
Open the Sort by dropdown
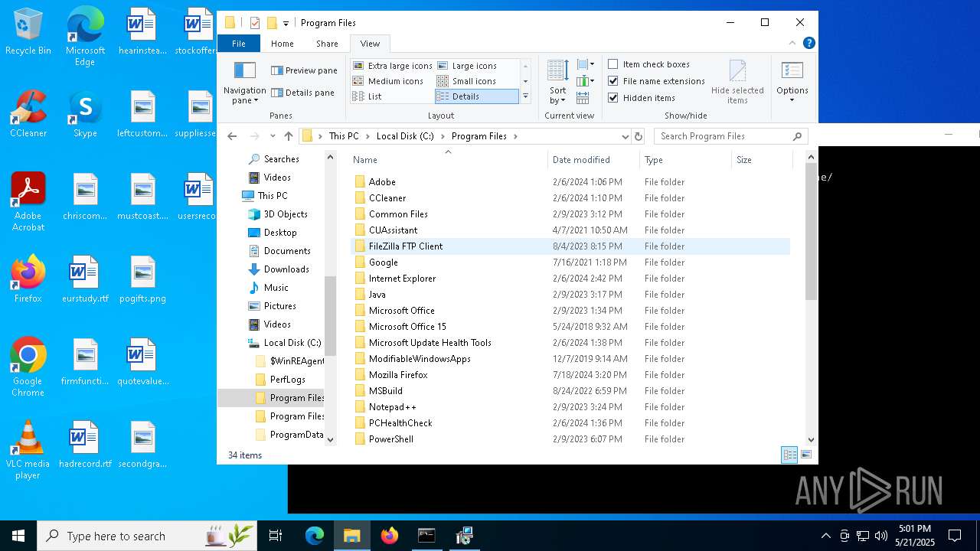click(558, 83)
